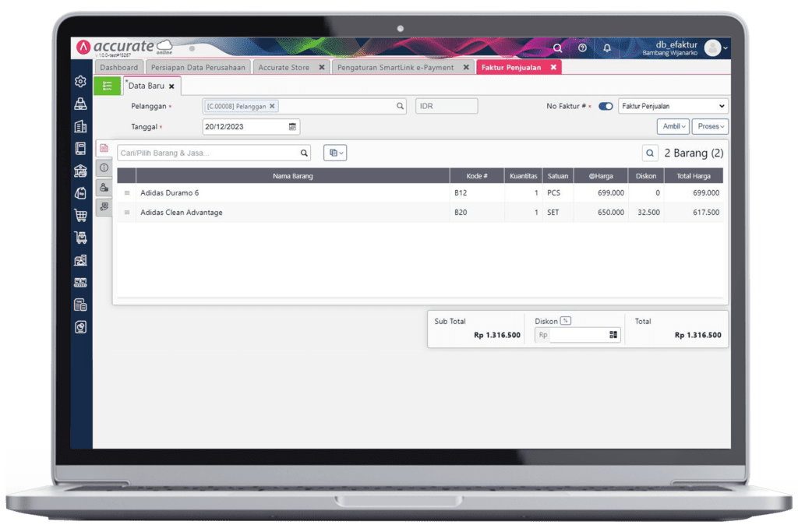Open the money bag sidebar icon
This screenshot has height=532, width=798.
(80, 193)
